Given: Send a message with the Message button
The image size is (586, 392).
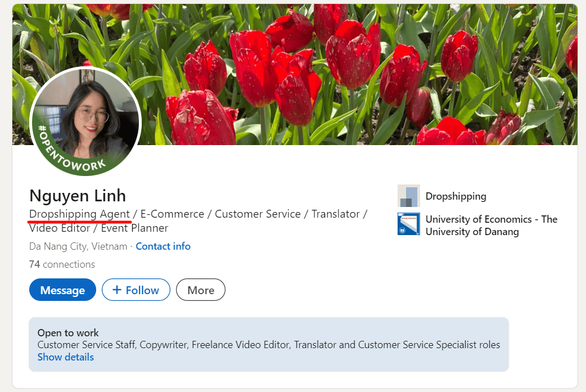Looking at the screenshot, I should (x=62, y=290).
